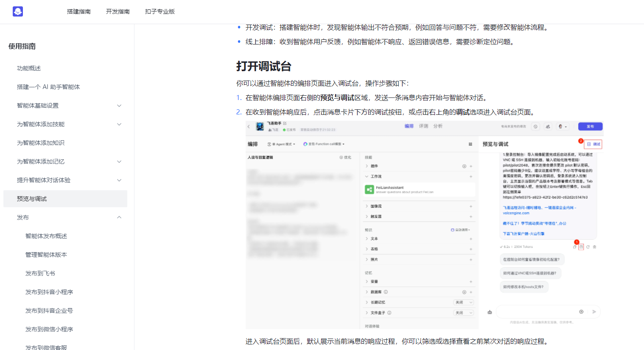Screen dimensions: 644x350
Task: Collapse the 发布 section in the sidebar
Action: point(119,217)
